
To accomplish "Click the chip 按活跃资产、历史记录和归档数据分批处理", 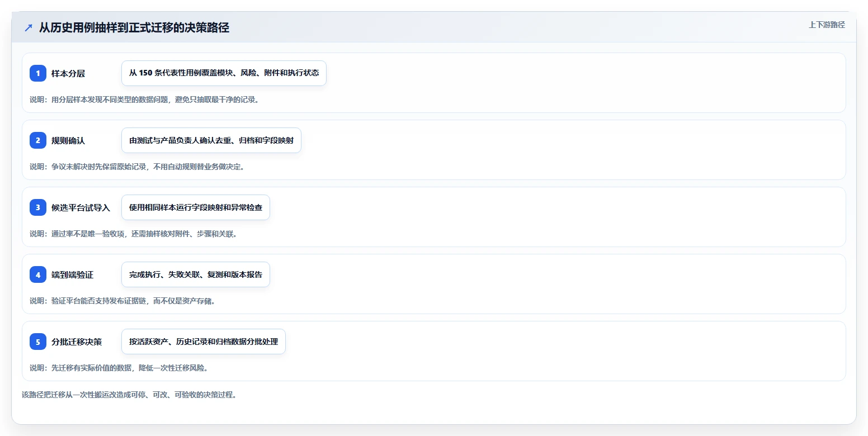I will point(204,342).
